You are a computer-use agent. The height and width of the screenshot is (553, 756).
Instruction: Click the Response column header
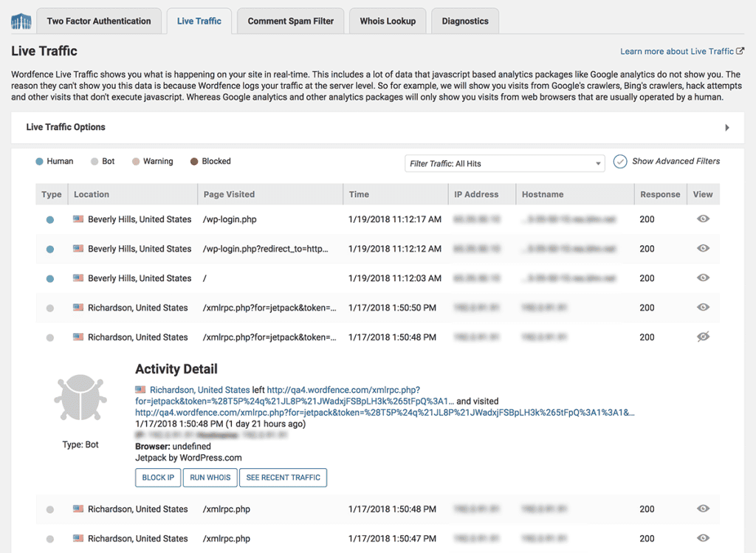(x=660, y=194)
